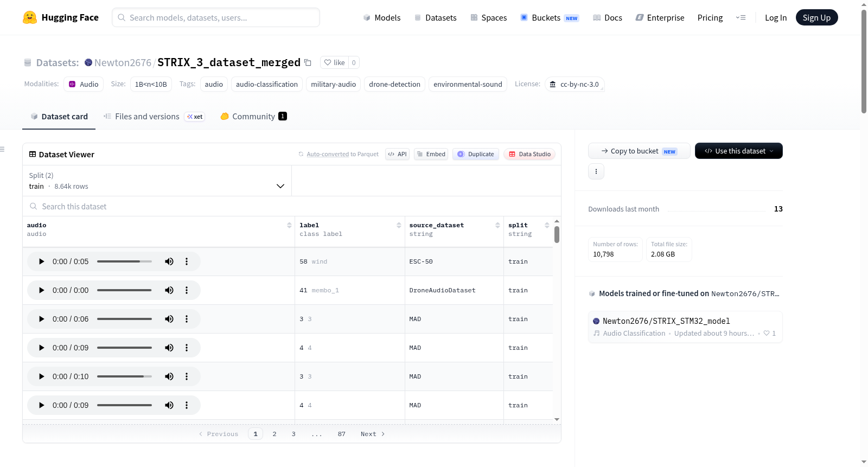868x467 pixels.
Task: Open more options for 0:06 audio
Action: (187, 319)
